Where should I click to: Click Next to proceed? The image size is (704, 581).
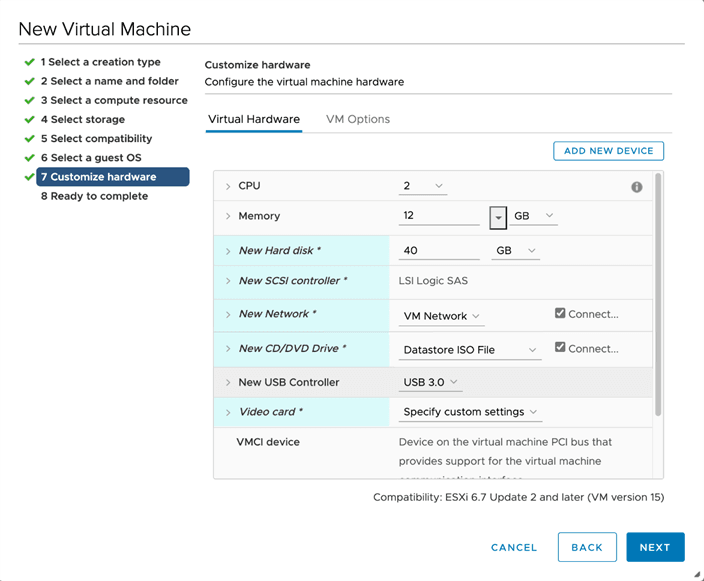click(655, 547)
